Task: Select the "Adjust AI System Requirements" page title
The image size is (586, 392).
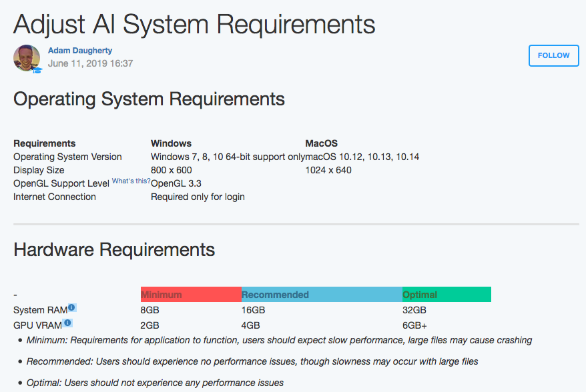Action: [x=194, y=25]
